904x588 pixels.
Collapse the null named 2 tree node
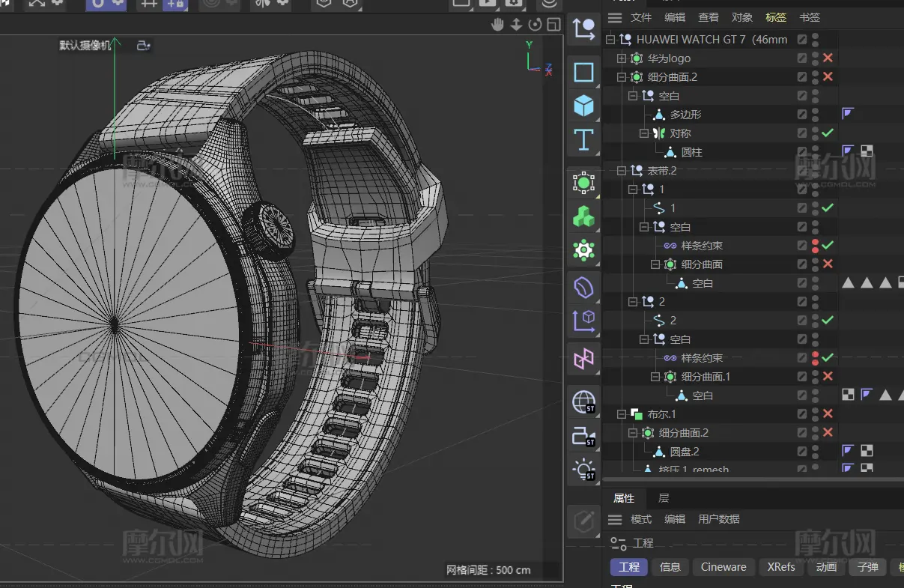633,301
